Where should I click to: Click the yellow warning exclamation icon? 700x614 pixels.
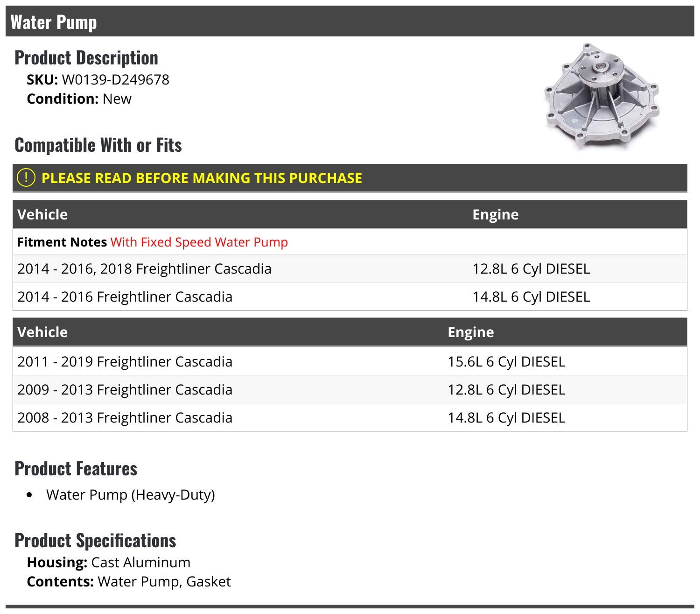tap(26, 178)
